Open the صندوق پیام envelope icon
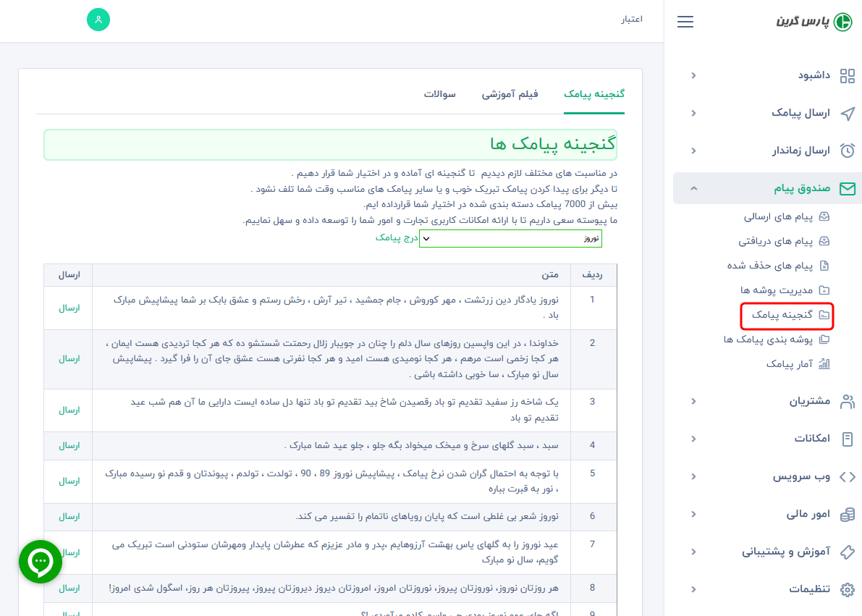Image resolution: width=862 pixels, height=616 pixels. pyautogui.click(x=848, y=188)
